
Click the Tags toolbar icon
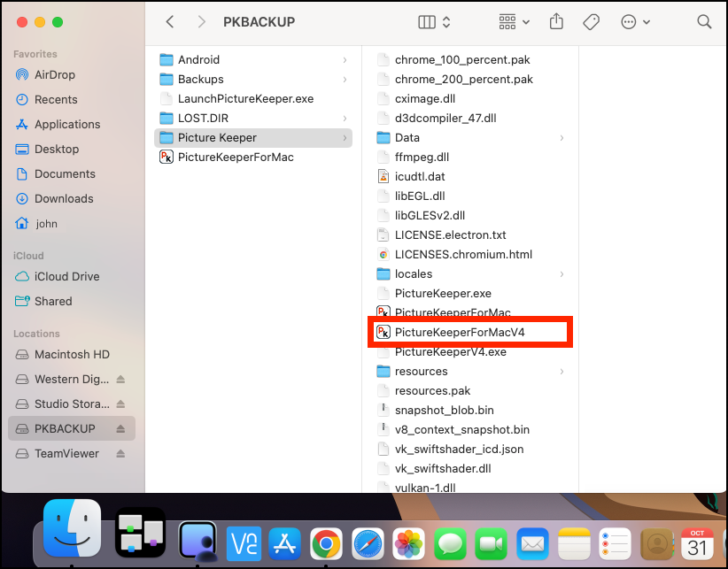click(591, 22)
